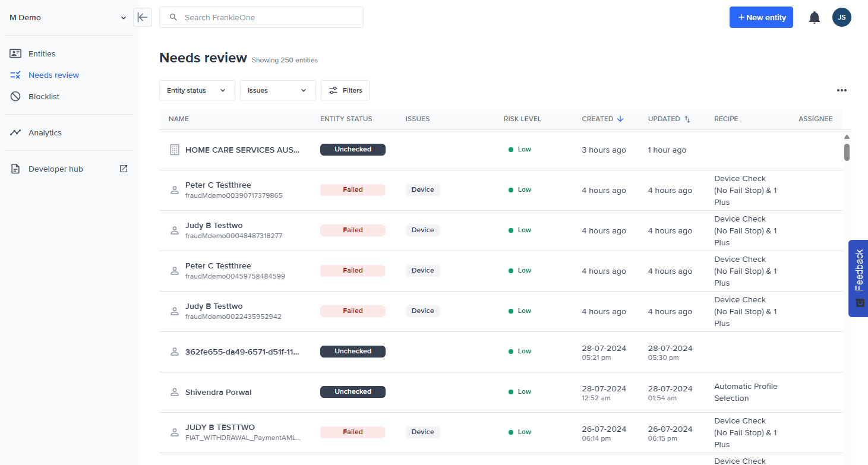Image resolution: width=868 pixels, height=465 pixels.
Task: Select Needs review in the sidebar
Action: 53,75
